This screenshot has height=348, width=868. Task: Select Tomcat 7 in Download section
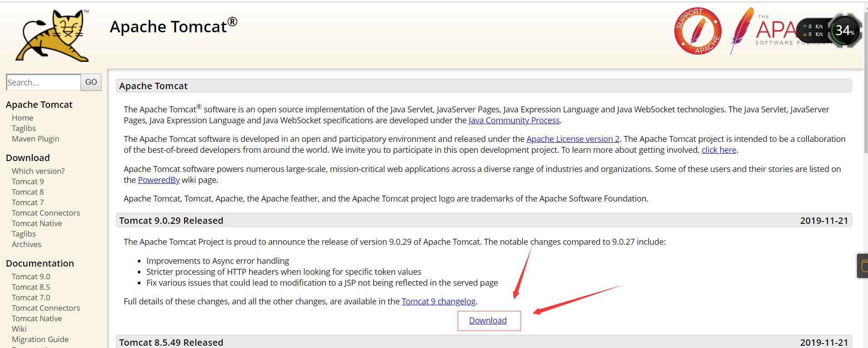[28, 202]
